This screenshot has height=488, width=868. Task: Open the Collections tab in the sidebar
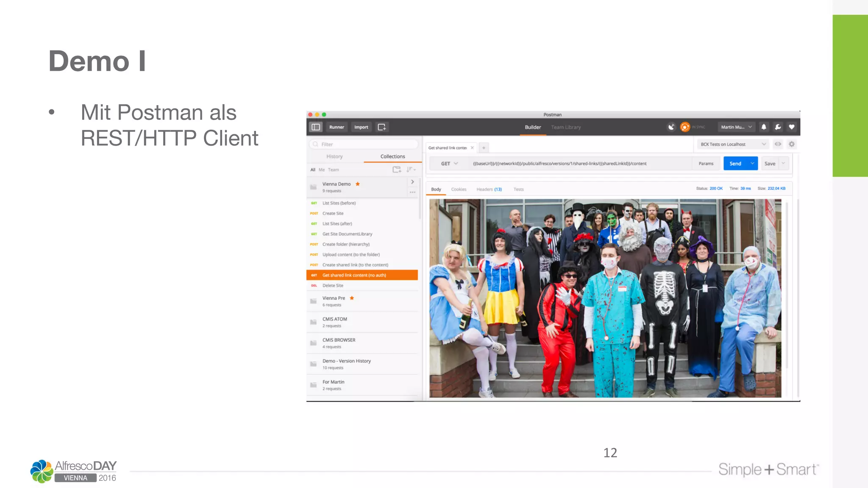(392, 157)
